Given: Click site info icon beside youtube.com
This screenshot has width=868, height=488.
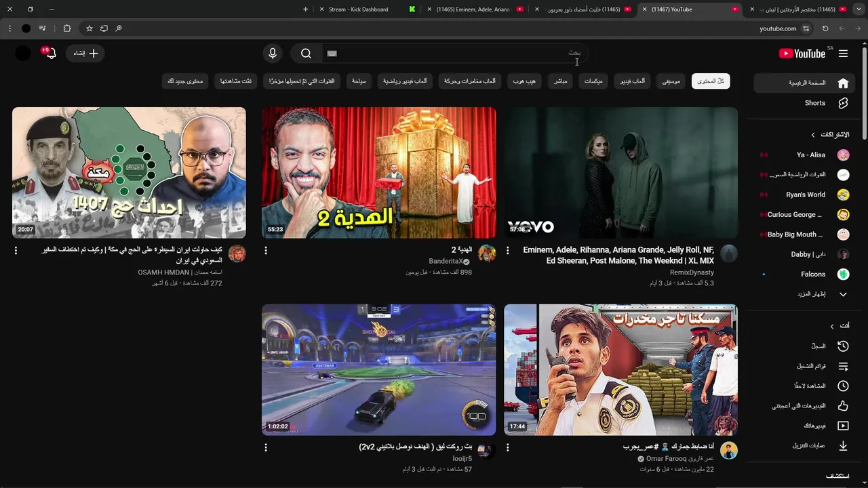Looking at the screenshot, I should (806, 28).
